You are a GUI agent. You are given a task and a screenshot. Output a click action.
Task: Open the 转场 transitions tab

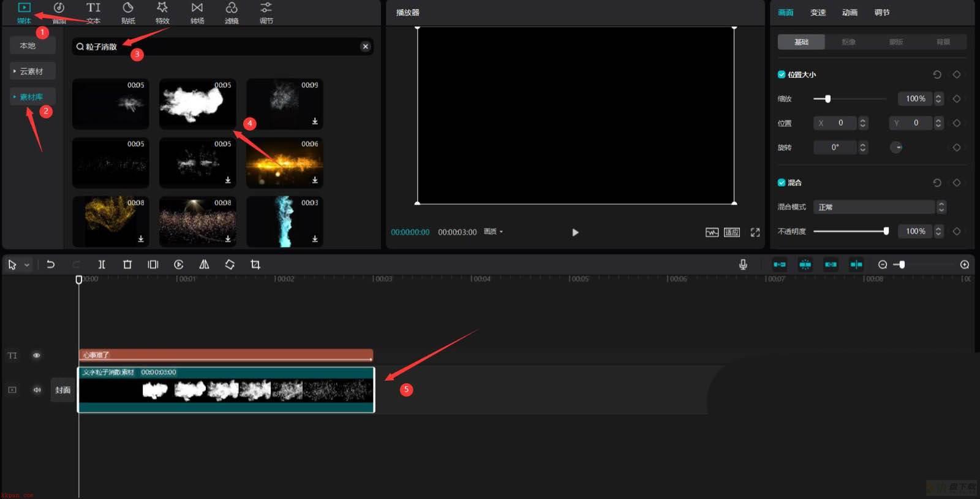(x=197, y=13)
